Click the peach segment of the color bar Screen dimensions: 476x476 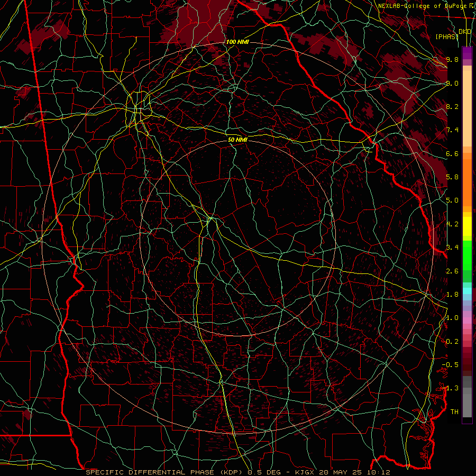click(467, 106)
